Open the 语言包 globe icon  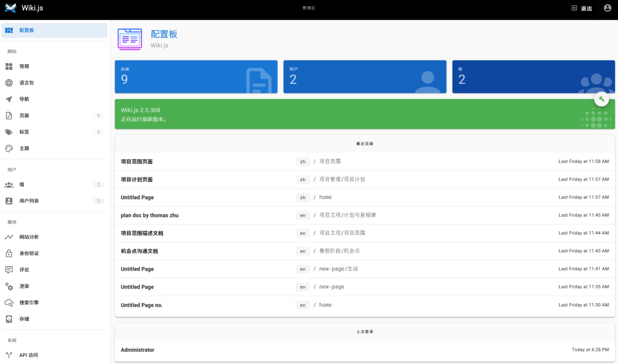(9, 83)
